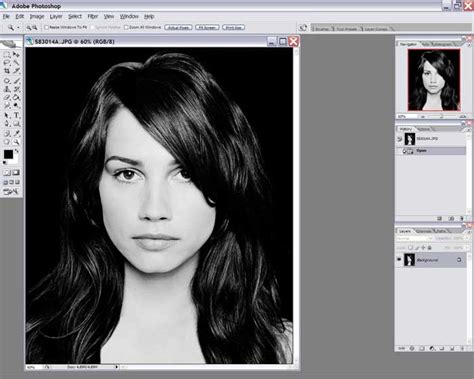Set history brush source on snapshot
This screenshot has width=474, height=379.
(x=399, y=139)
